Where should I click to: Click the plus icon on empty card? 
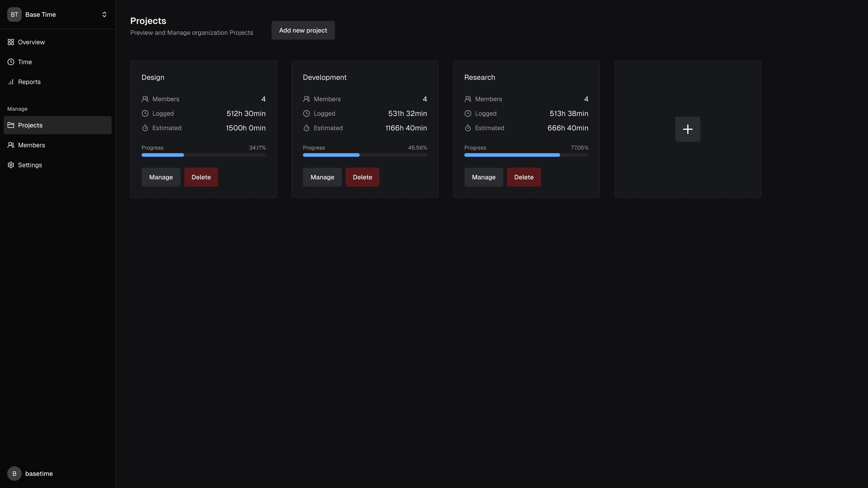click(x=687, y=129)
